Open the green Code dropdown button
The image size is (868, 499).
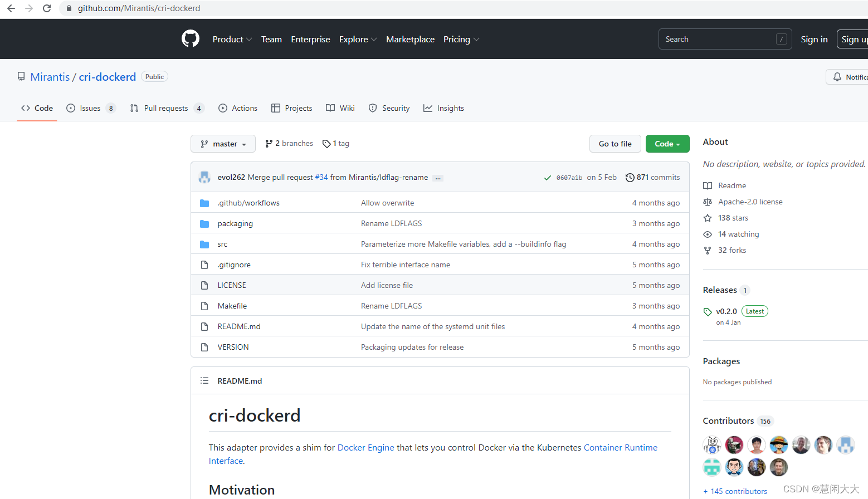coord(667,144)
